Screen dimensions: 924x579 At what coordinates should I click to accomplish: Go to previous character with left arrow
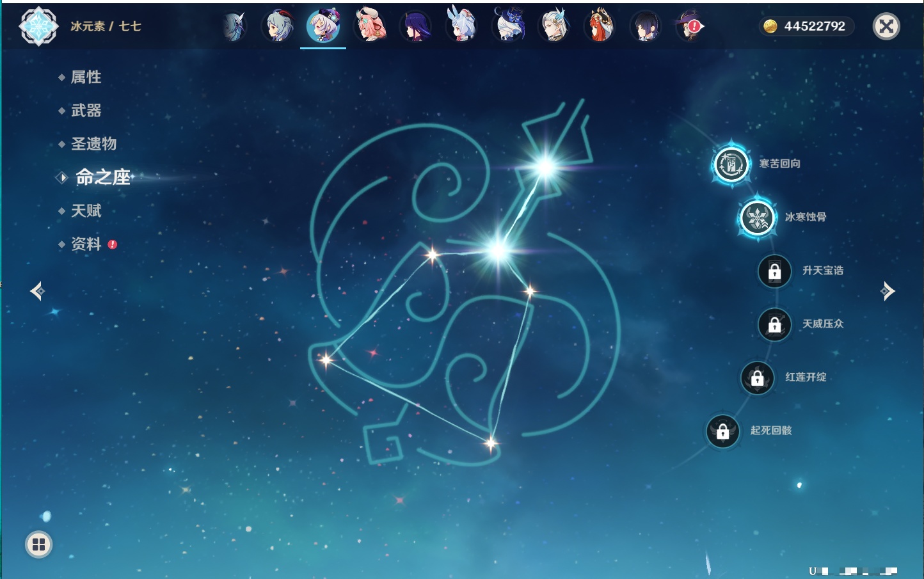(38, 291)
